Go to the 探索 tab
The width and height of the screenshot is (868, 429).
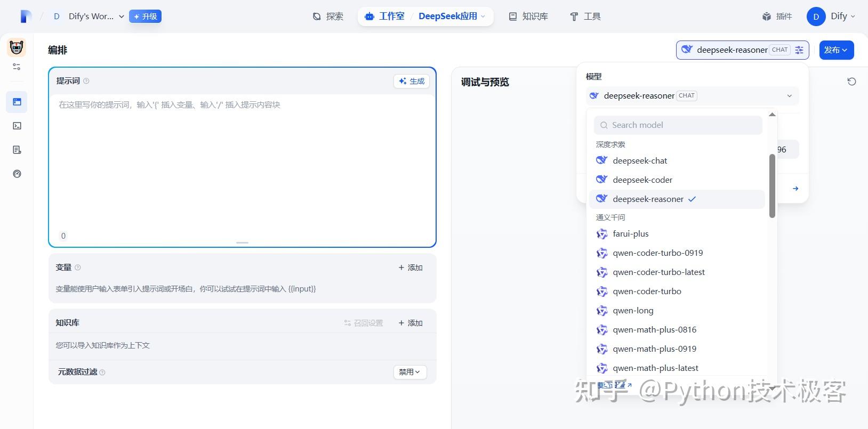point(328,17)
